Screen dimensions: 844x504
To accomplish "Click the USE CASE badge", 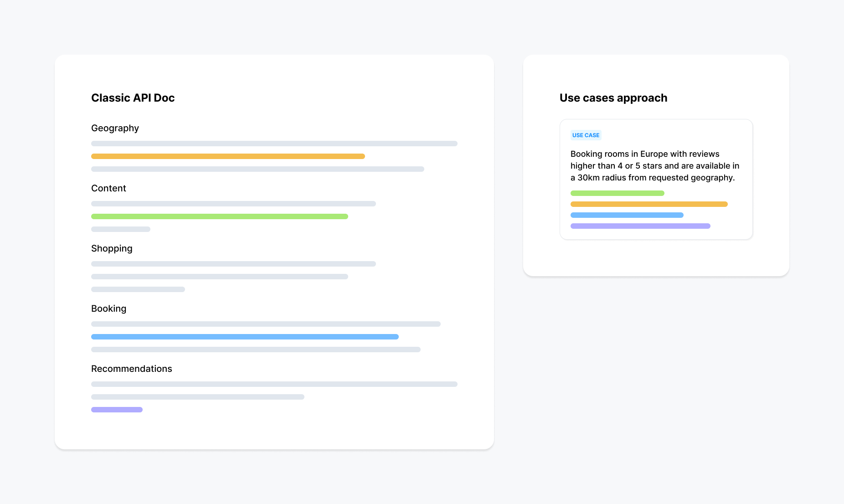I will coord(586,135).
